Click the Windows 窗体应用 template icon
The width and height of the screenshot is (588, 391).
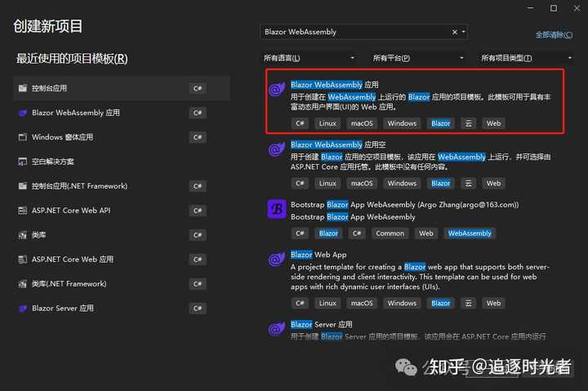tap(23, 137)
